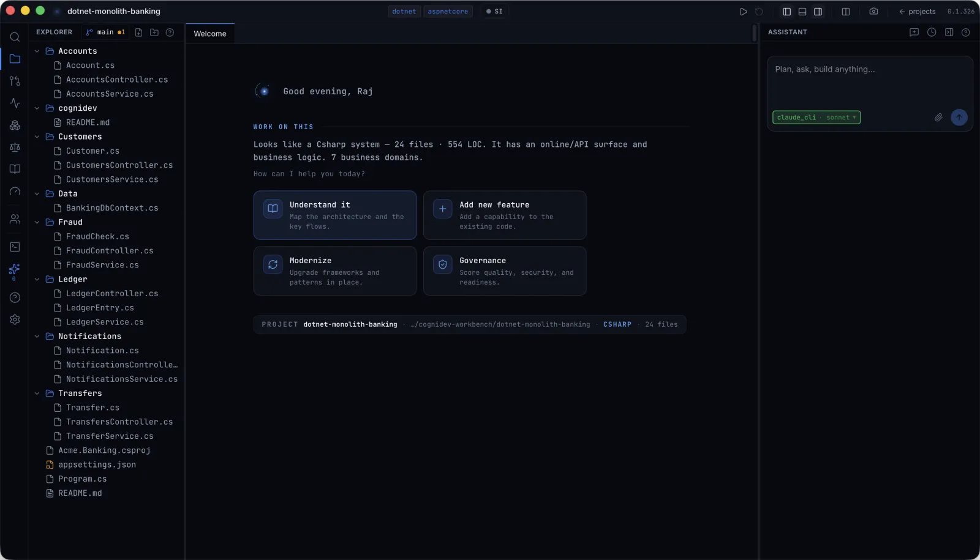Image resolution: width=980 pixels, height=560 pixels.
Task: Start a new chat in Assistant panel
Action: pyautogui.click(x=914, y=32)
